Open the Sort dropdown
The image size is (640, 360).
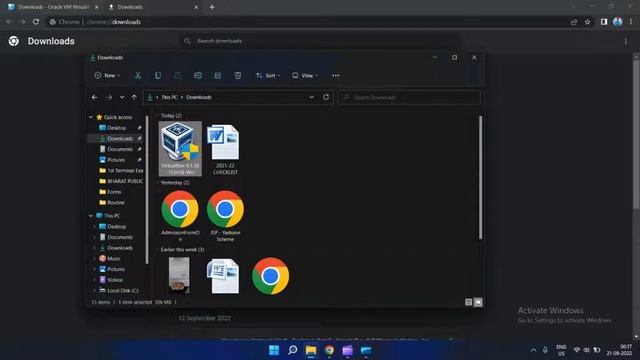tap(268, 76)
